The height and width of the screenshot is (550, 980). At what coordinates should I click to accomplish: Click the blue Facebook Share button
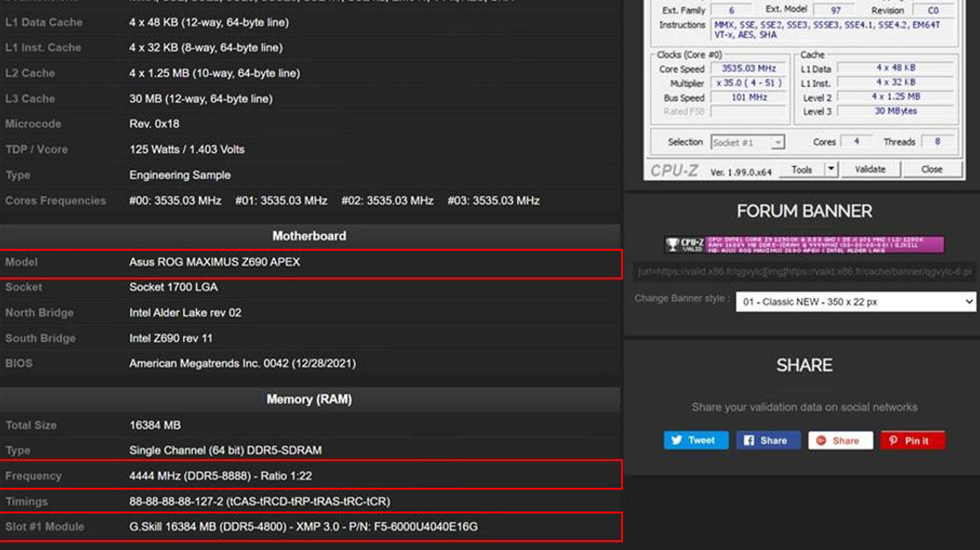pyautogui.click(x=768, y=440)
